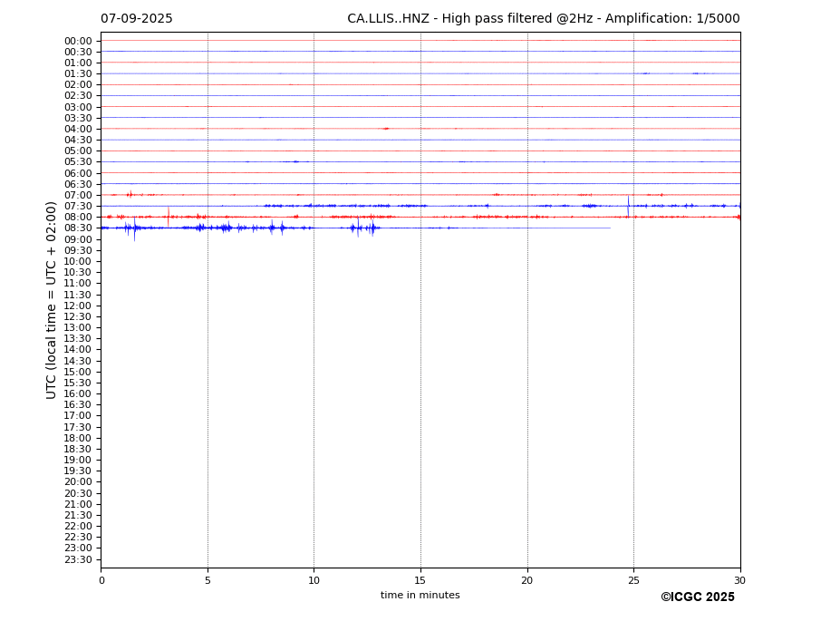This screenshot has height=631, width=840.
Task: Select the 02:00 time row label
Action: point(78,84)
